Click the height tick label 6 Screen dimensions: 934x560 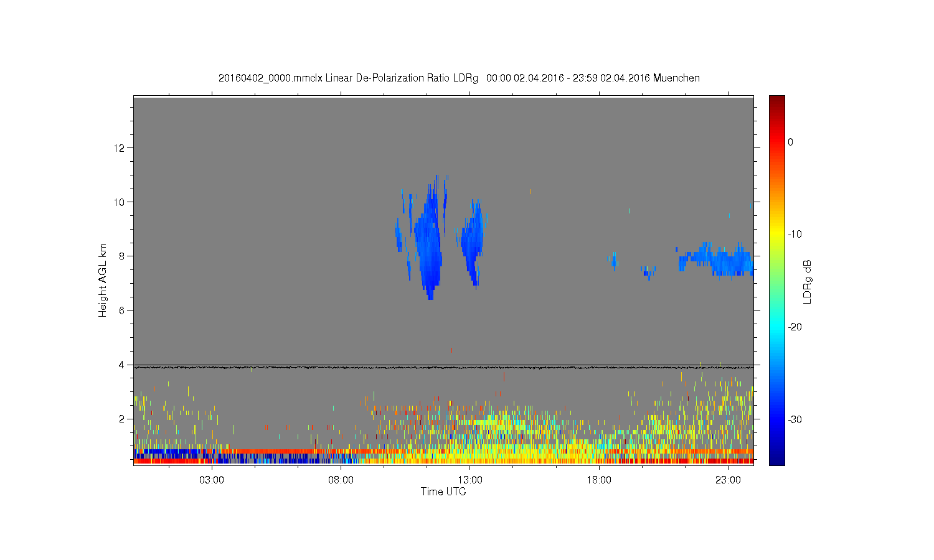point(123,310)
